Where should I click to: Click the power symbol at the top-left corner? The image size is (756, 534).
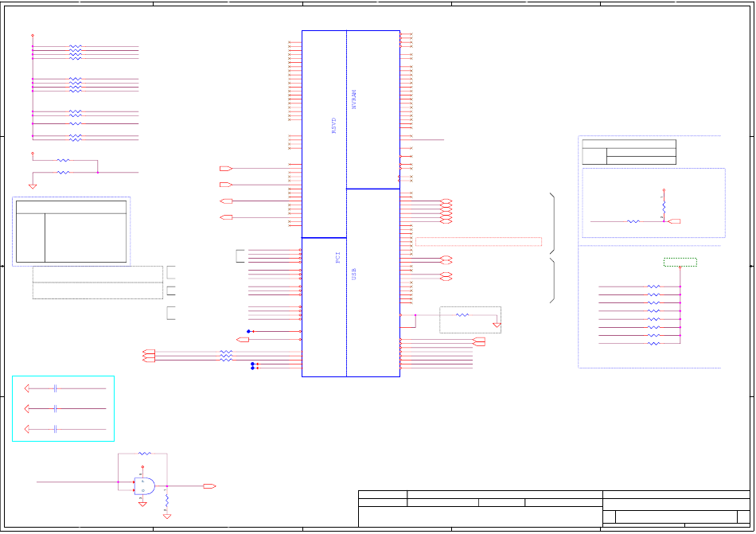33,36
